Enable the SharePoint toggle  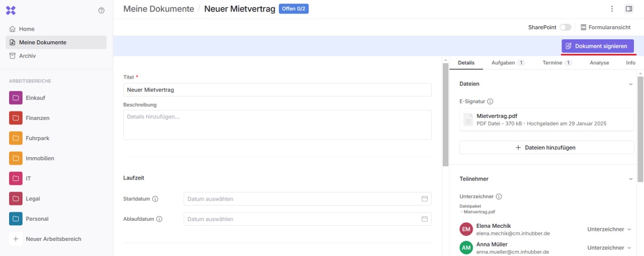pyautogui.click(x=565, y=27)
